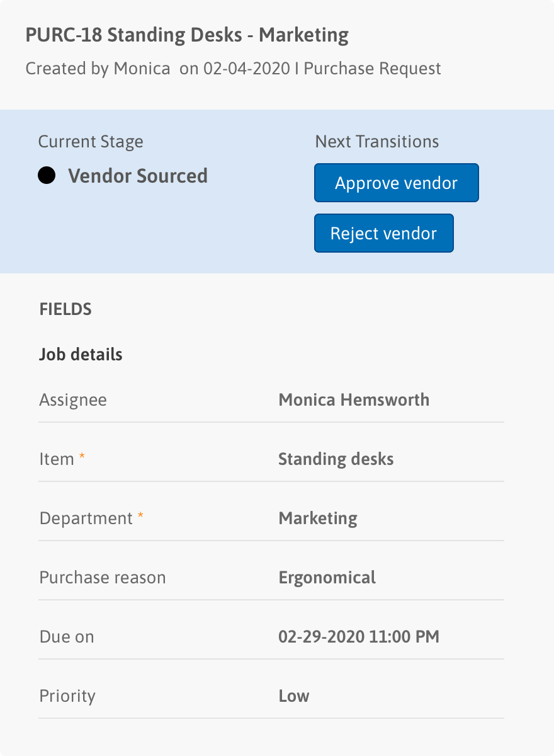Click the Reject vendor button

384,233
